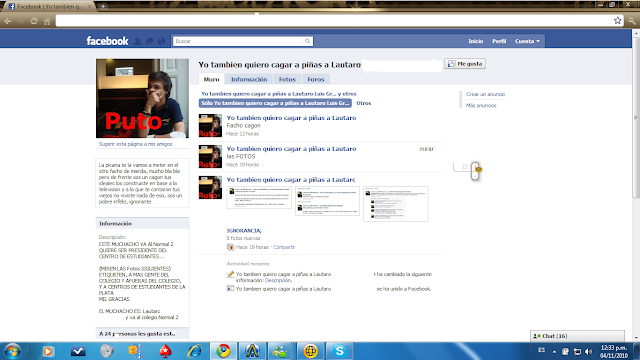This screenshot has height=360, width=640.
Task: Open friend requests icon in Facebook header
Action: click(138, 41)
